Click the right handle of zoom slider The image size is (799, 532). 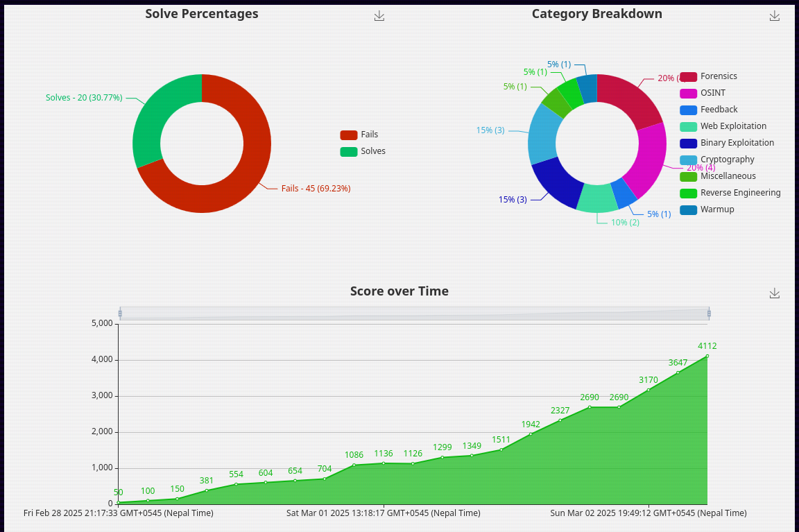tap(709, 314)
